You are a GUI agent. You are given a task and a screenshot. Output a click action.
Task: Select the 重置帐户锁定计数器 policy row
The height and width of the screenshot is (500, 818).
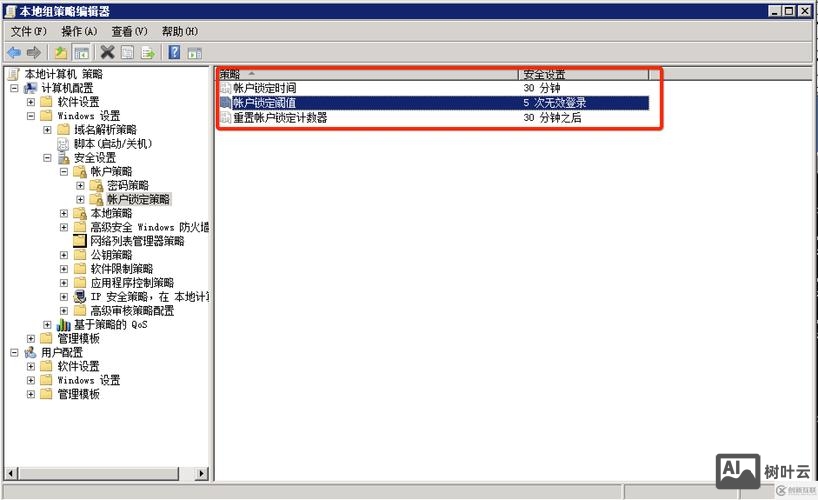[x=434, y=117]
